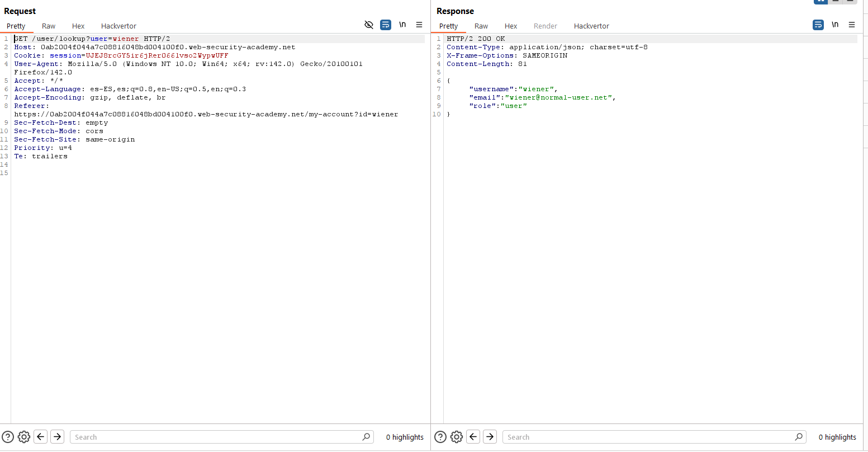
Task: Switch Request view to Raw tab
Action: [x=49, y=26]
